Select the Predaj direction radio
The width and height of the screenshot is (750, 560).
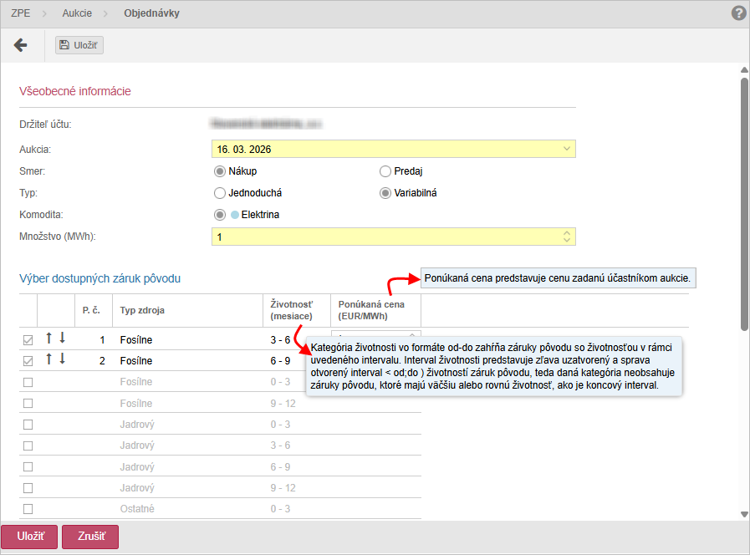point(385,171)
